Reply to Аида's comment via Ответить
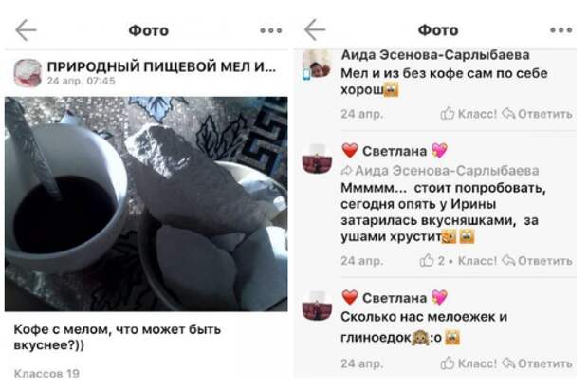This screenshot has height=391, width=588. click(537, 113)
